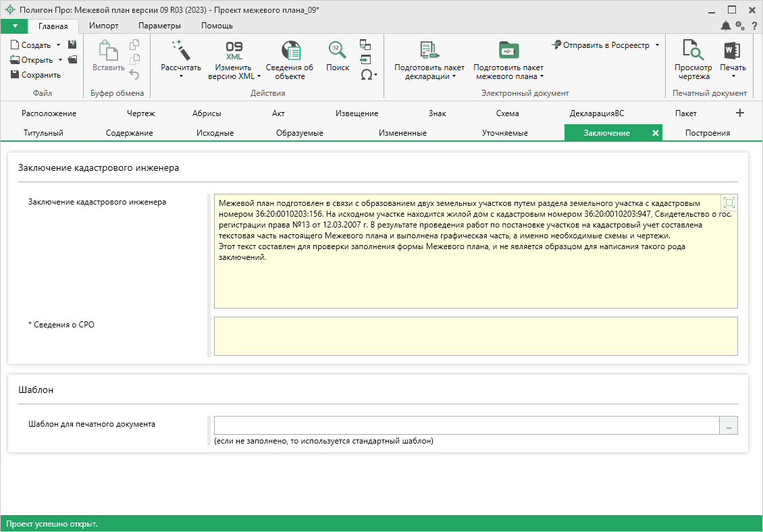
Task: Open the Omega special symbols dropdown
Action: point(369,74)
